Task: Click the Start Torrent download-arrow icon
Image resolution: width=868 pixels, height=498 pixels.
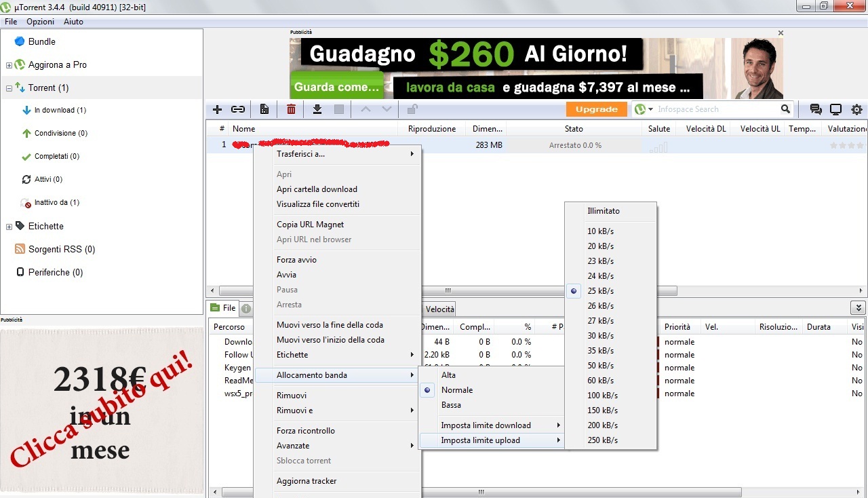Action: [317, 109]
